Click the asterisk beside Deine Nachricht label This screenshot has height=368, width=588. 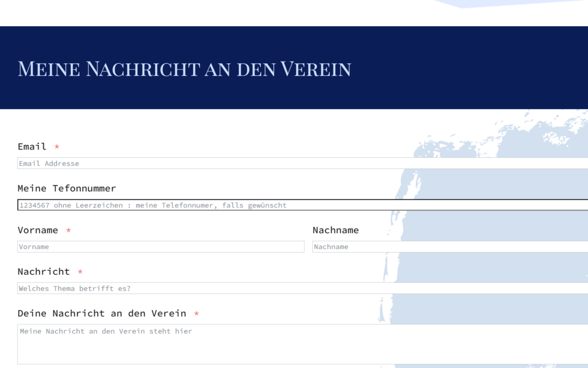[x=196, y=314]
